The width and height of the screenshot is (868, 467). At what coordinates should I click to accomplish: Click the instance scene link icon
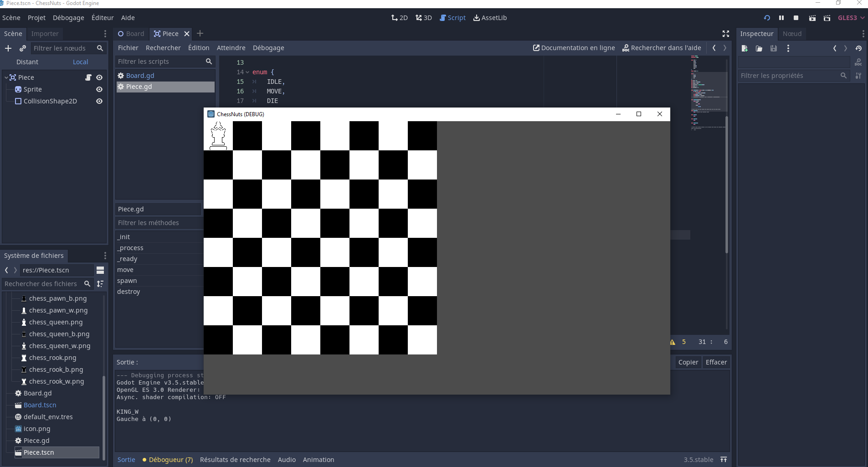(23, 48)
